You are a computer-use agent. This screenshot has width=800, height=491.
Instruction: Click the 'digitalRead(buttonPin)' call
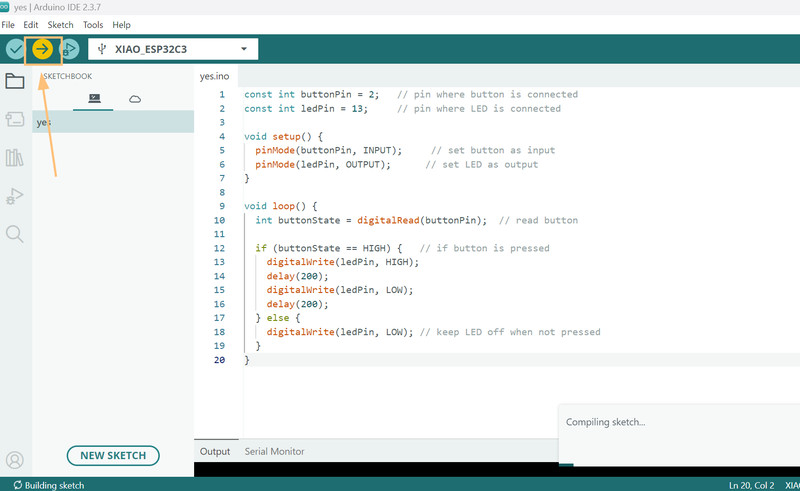[x=419, y=220]
